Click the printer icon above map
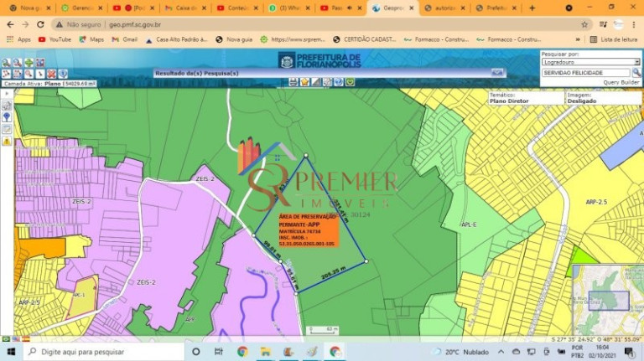644x361 pixels. point(293,82)
